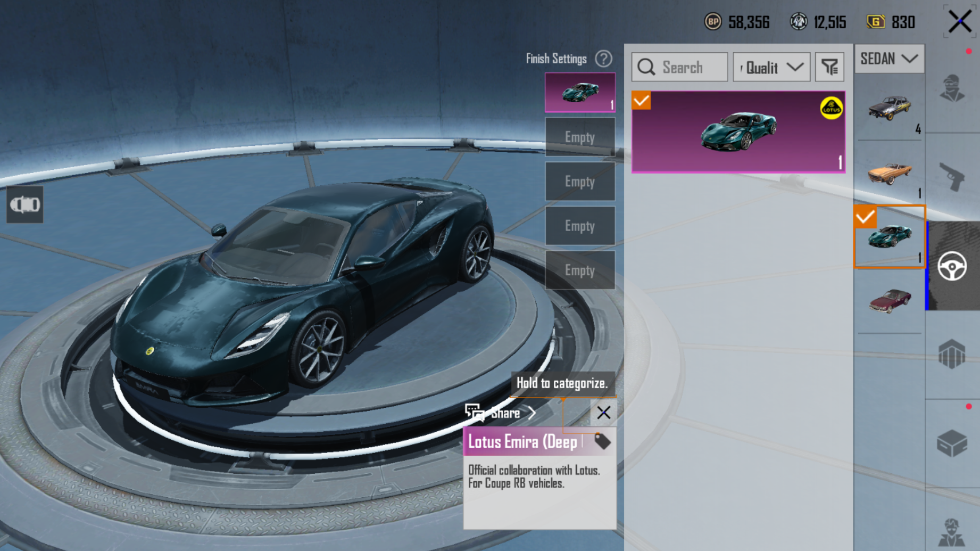Close the item info popup
The width and height of the screenshot is (980, 551).
click(x=603, y=413)
